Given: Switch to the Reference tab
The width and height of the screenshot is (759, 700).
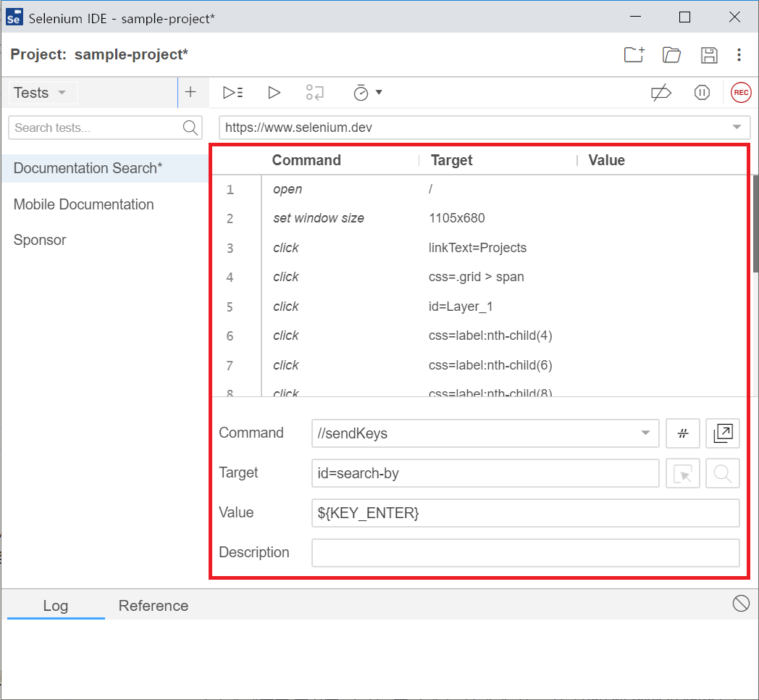Looking at the screenshot, I should [x=154, y=606].
